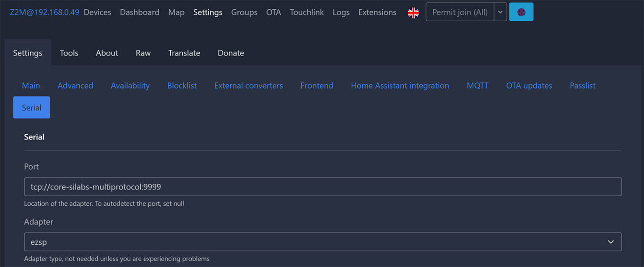Open the language selector via the UK flag
This screenshot has width=644, height=267.
[x=413, y=12]
